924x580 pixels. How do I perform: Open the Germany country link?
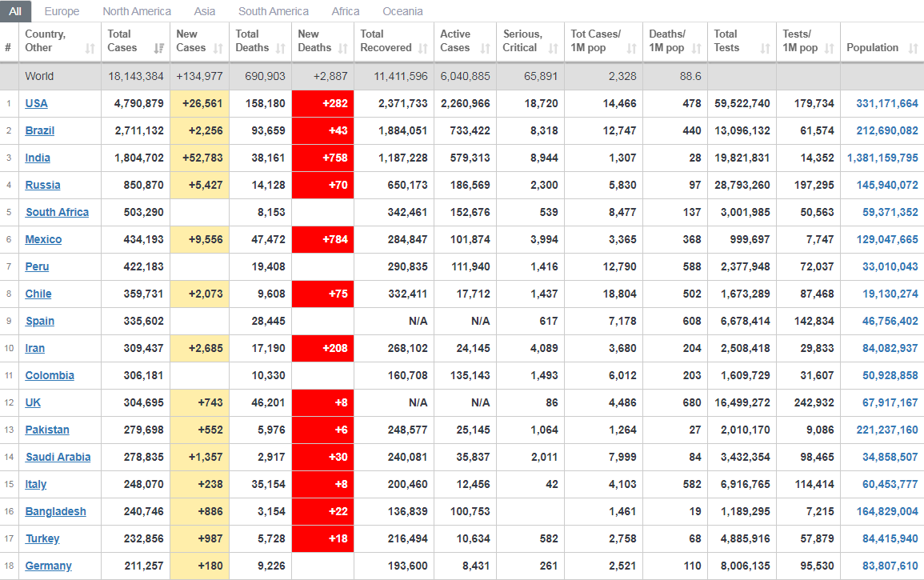(48, 566)
